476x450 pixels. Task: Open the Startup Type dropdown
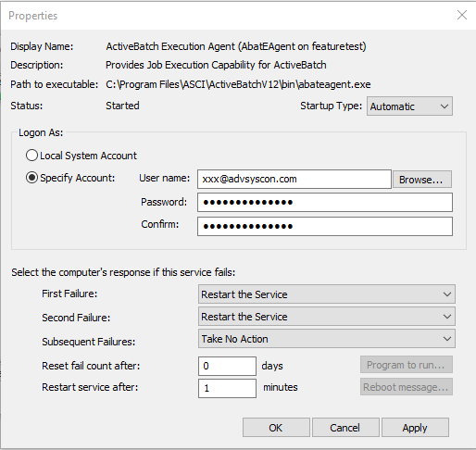tap(409, 106)
